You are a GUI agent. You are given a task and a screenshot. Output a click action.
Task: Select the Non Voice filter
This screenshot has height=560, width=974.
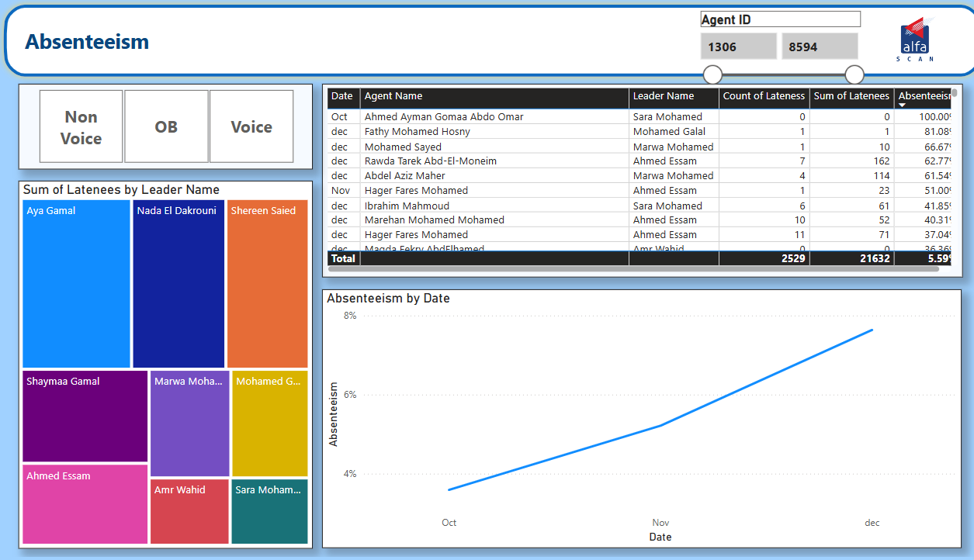[x=81, y=126]
